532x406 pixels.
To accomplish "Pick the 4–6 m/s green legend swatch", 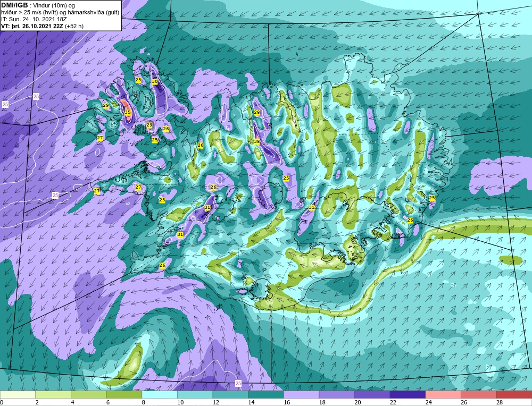I will [x=88, y=395].
